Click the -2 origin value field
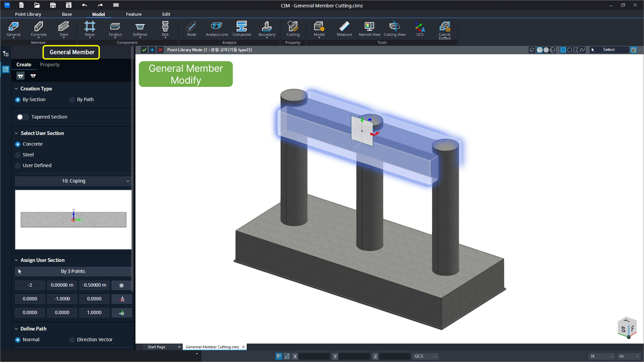The width and height of the screenshot is (644, 362). 30,285
